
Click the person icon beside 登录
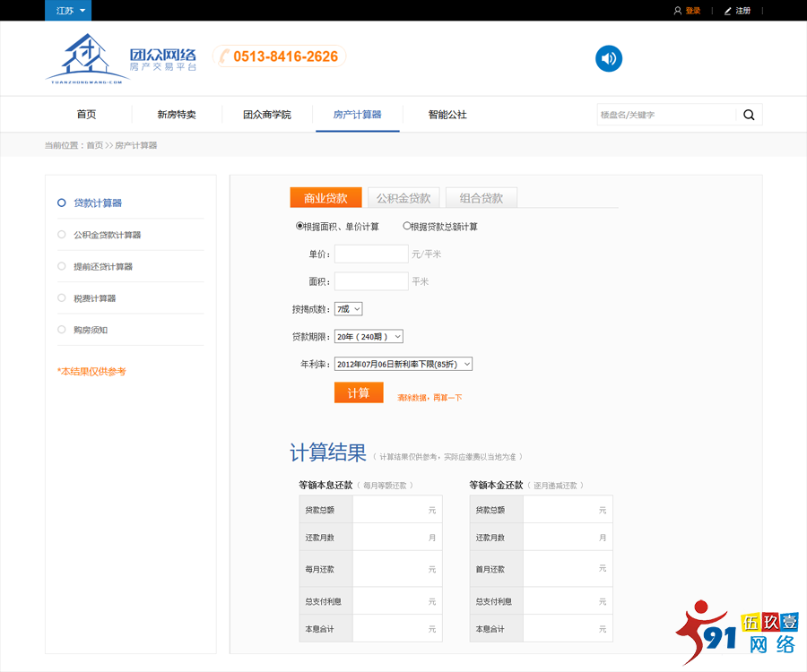677,11
